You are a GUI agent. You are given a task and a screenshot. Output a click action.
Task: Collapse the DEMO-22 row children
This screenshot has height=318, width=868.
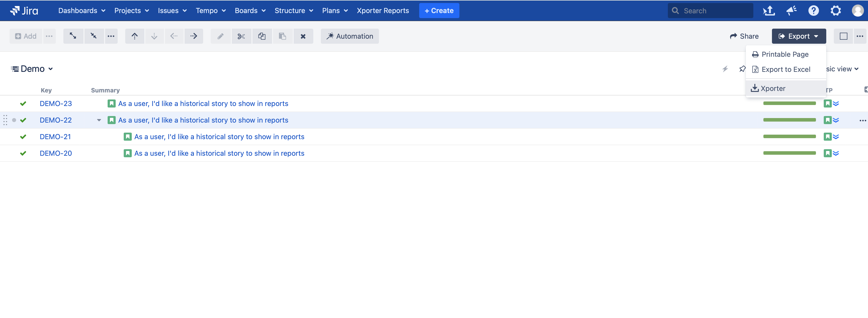(99, 120)
